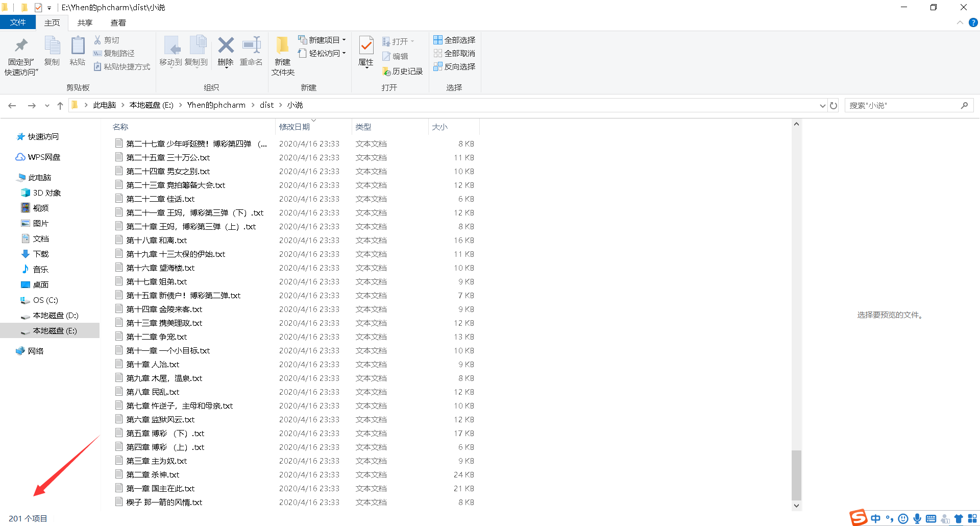Open the Open (打开) dropdown
This screenshot has height=526, width=980.
coord(398,41)
